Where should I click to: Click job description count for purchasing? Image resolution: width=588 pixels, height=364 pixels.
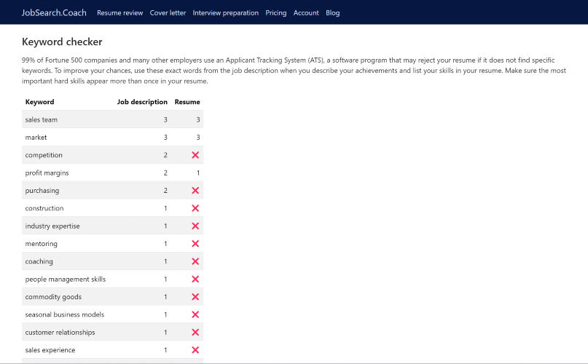coord(165,191)
